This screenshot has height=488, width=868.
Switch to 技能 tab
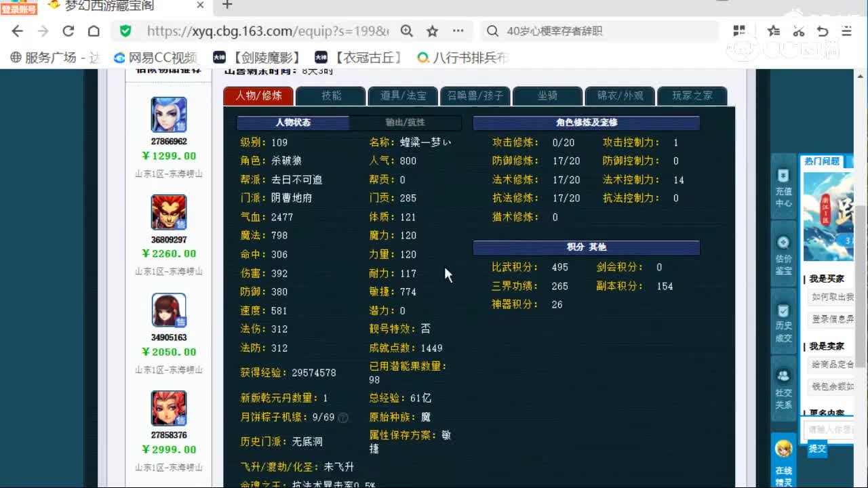pos(331,96)
